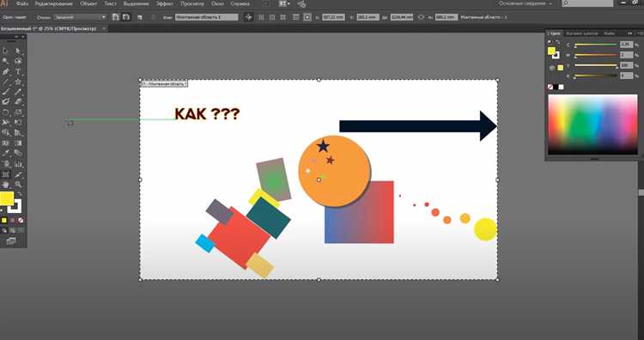644x340 pixels.
Task: Select the Zoom magnifier tool
Action: click(18, 185)
